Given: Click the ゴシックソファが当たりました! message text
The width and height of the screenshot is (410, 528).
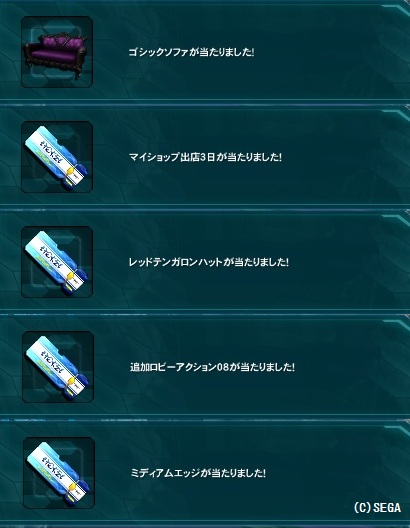Looking at the screenshot, I should [x=191, y=52].
